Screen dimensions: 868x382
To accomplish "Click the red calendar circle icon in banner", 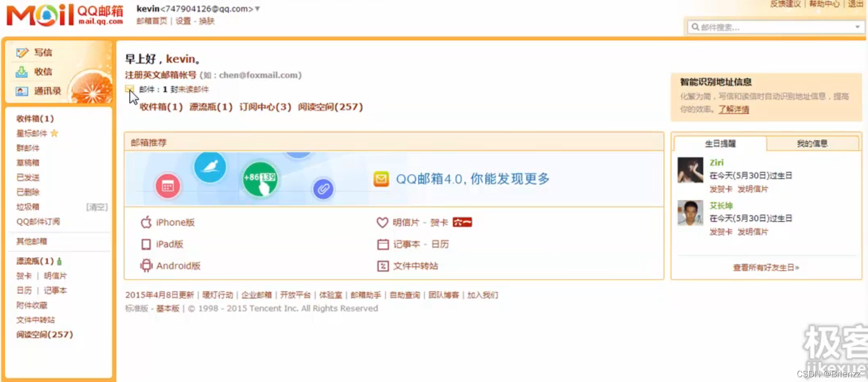I will click(168, 186).
